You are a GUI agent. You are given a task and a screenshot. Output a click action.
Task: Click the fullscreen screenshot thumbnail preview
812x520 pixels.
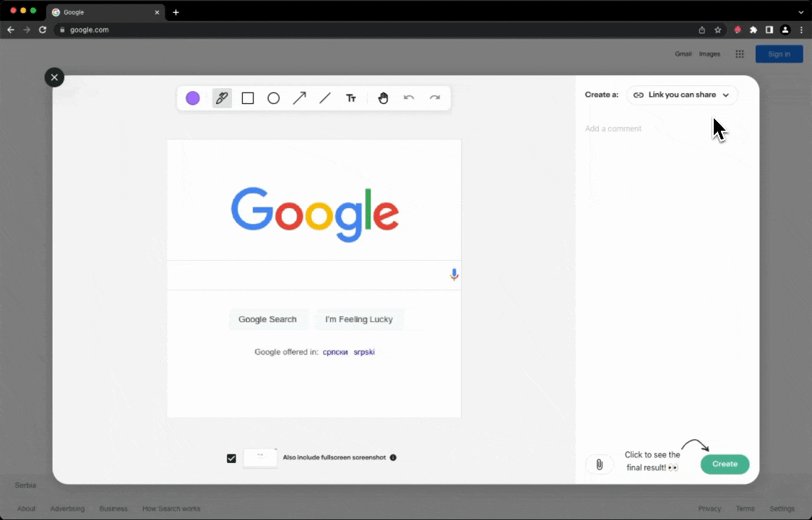[260, 458]
